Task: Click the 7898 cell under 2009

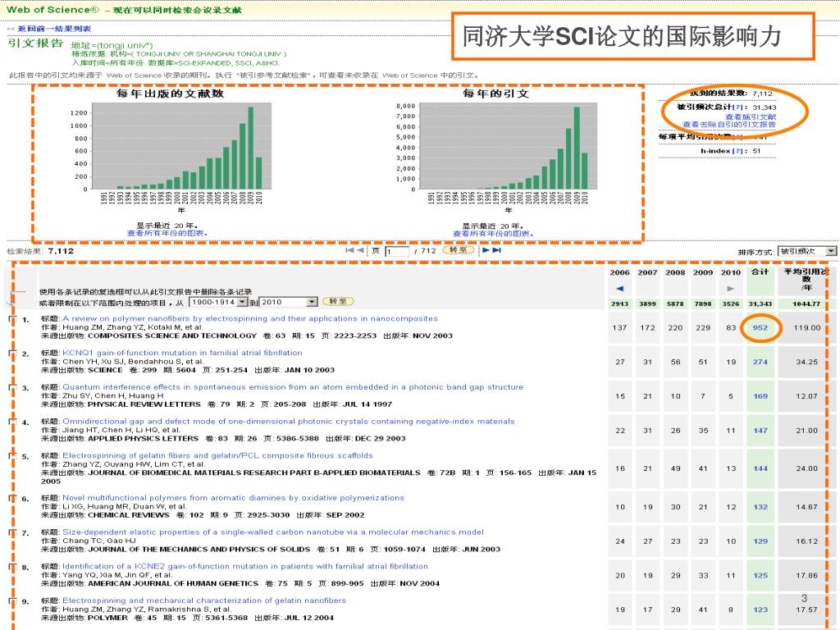Action: [703, 304]
